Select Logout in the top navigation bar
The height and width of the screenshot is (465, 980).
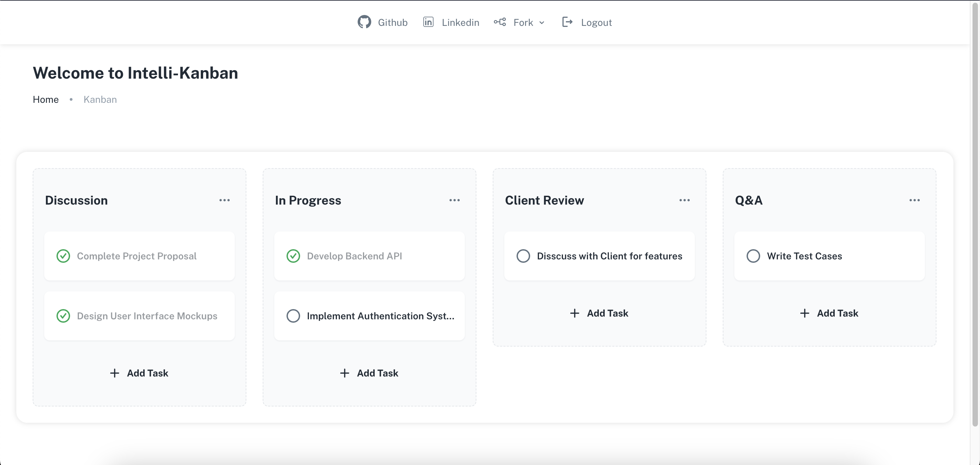point(596,22)
